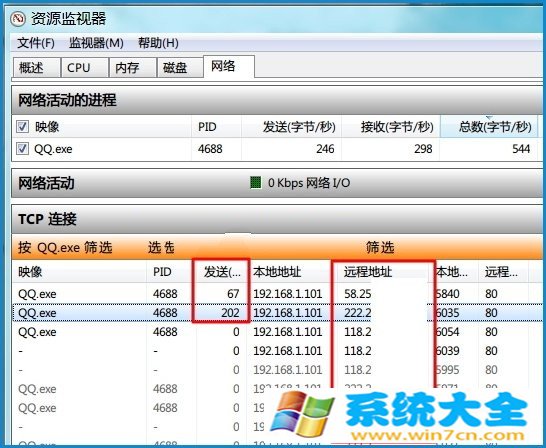The height and width of the screenshot is (448, 546).
Task: Open the 文件(F) menu
Action: click(36, 44)
